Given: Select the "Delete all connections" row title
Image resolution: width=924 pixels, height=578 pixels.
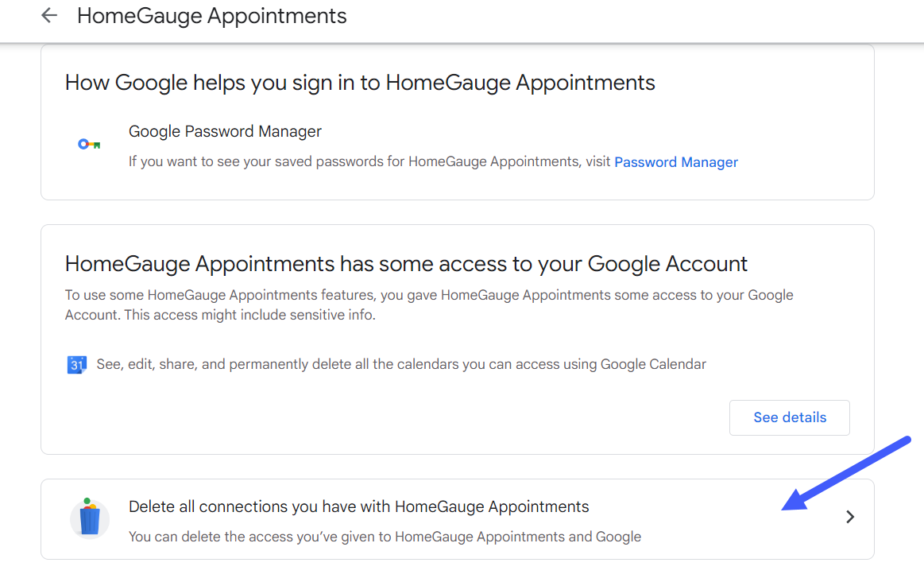Looking at the screenshot, I should 358,506.
